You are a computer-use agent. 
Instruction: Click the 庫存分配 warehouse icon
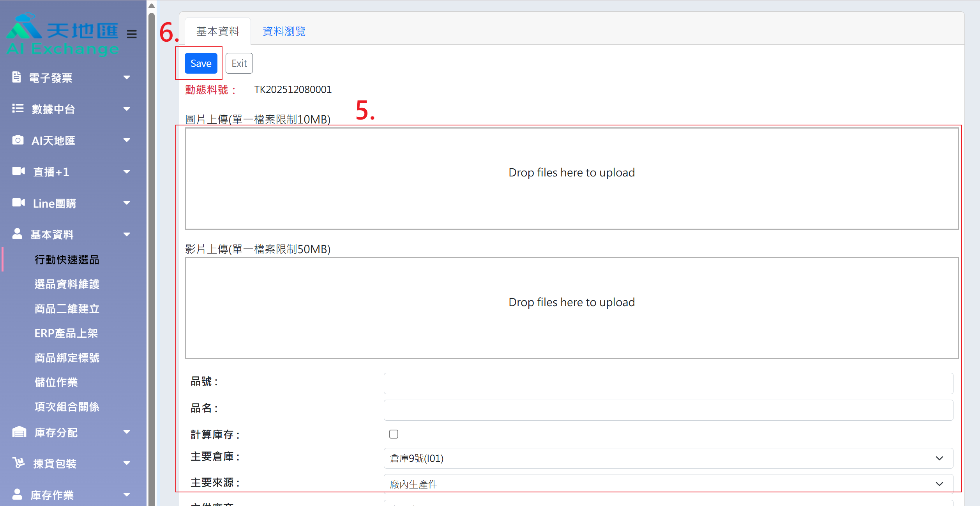click(x=19, y=432)
